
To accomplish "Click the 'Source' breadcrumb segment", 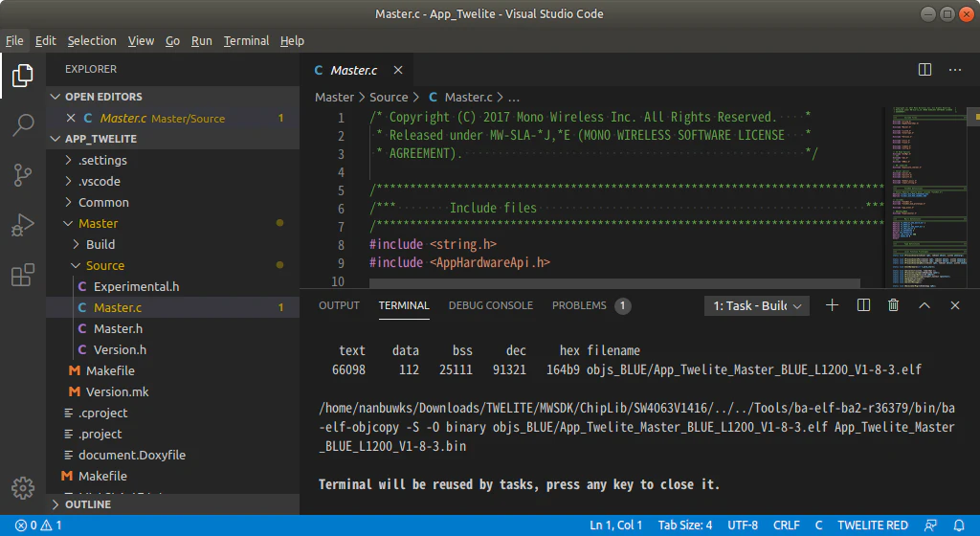I will [389, 98].
